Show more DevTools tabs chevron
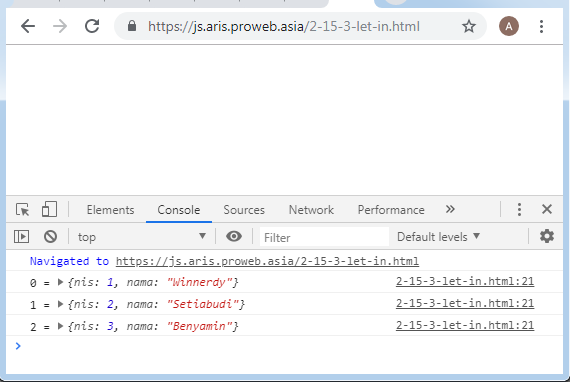 450,209
